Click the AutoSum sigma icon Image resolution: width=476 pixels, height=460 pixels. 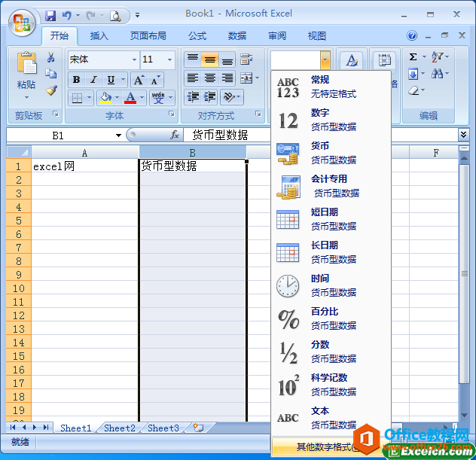click(413, 56)
